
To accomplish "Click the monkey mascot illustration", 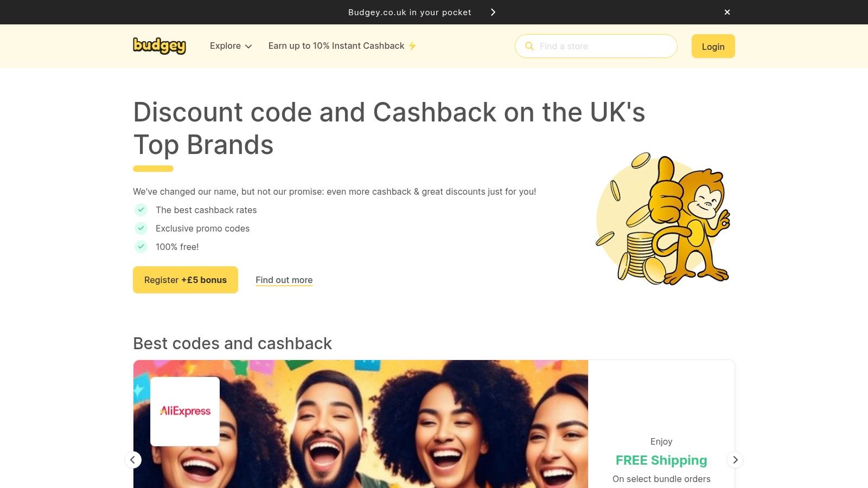I will 663,219.
